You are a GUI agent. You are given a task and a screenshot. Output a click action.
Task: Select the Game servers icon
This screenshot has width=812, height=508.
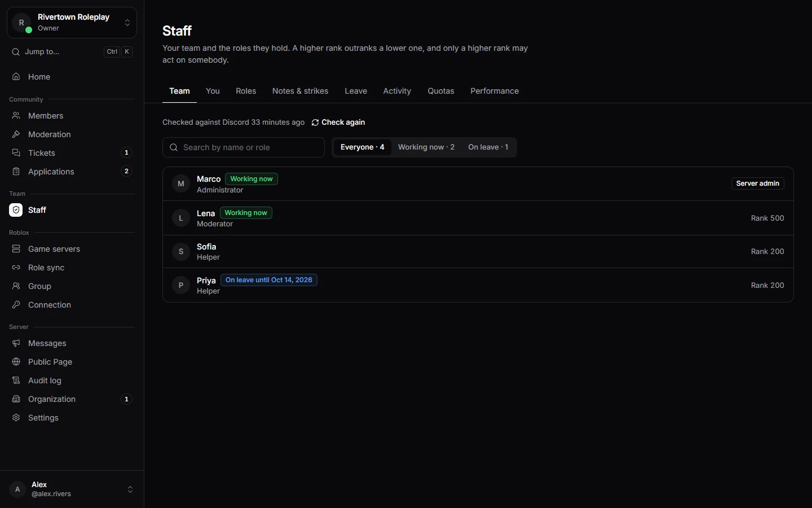pos(16,249)
